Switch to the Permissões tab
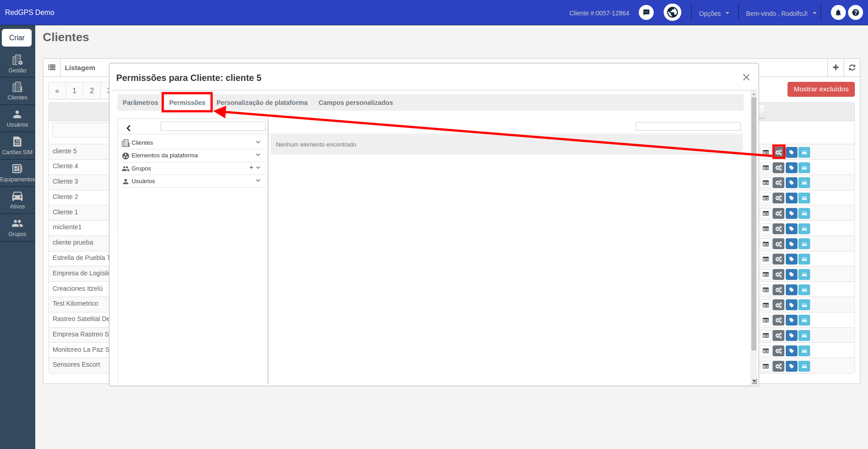Screen dimensions: 868x449 tap(187, 103)
